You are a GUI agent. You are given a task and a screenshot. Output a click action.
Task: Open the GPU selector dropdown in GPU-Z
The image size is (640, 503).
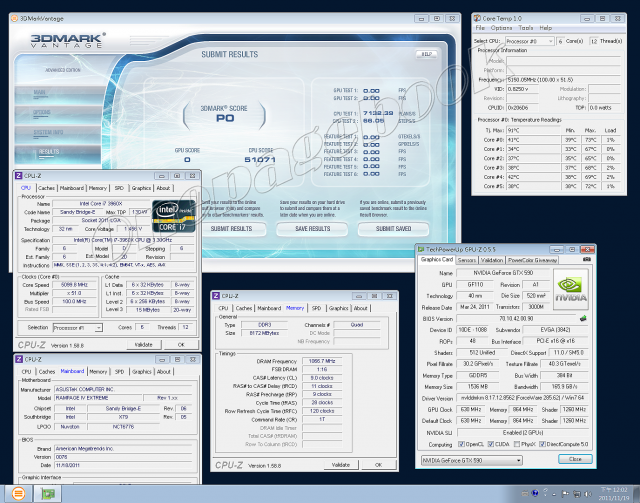pyautogui.click(x=471, y=461)
